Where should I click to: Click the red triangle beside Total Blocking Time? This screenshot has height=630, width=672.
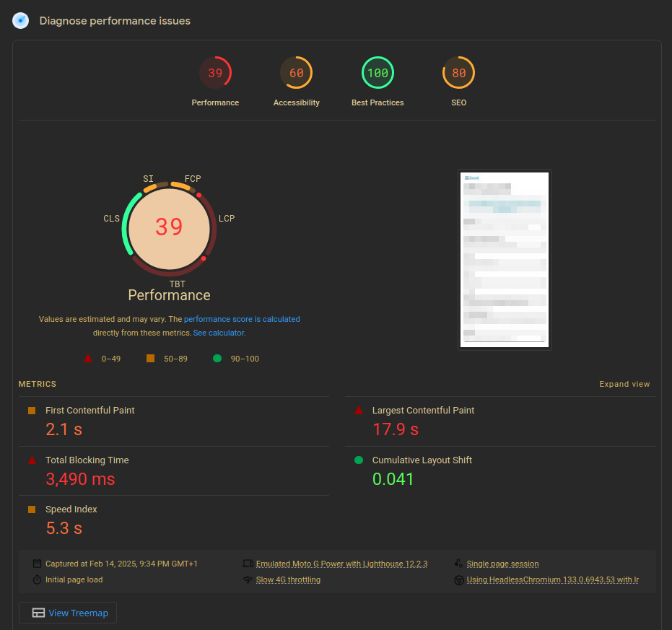[32, 460]
